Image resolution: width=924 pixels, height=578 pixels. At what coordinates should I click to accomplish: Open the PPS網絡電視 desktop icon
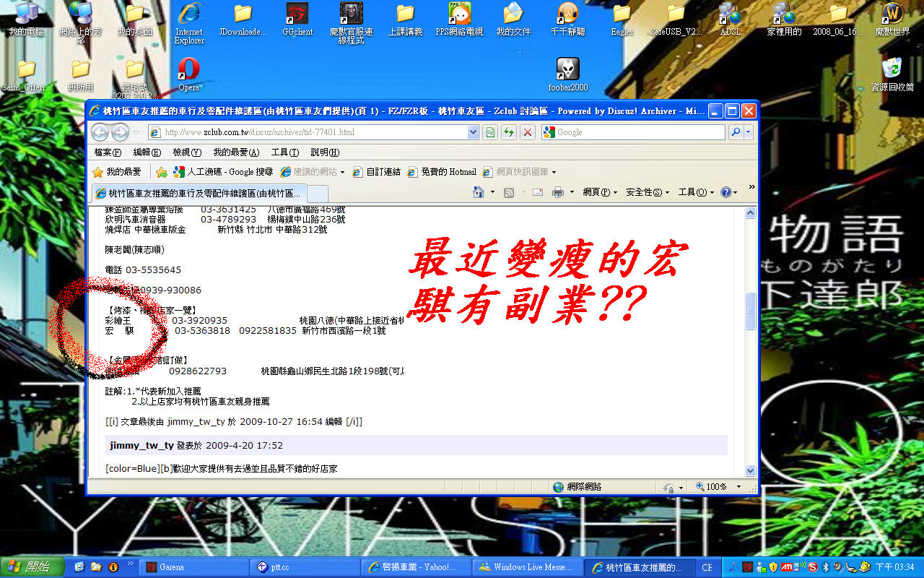(460, 20)
